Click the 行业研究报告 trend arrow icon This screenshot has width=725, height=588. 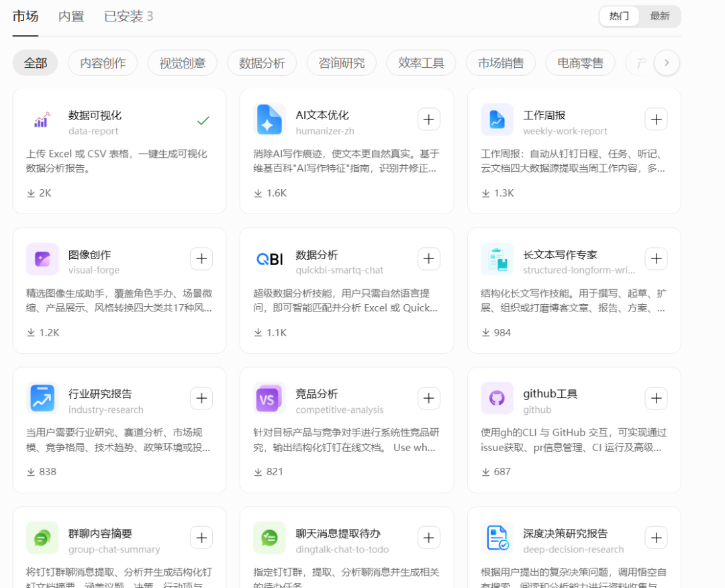click(x=42, y=398)
